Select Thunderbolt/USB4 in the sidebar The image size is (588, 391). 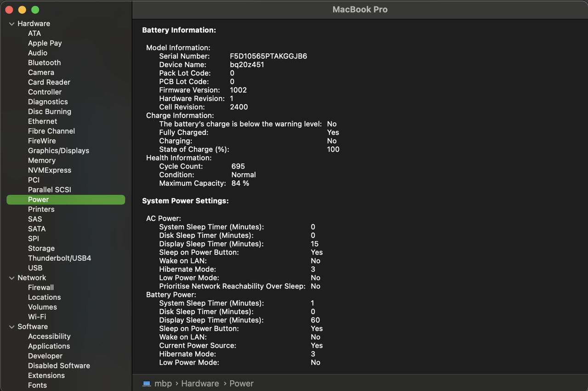[x=60, y=258]
